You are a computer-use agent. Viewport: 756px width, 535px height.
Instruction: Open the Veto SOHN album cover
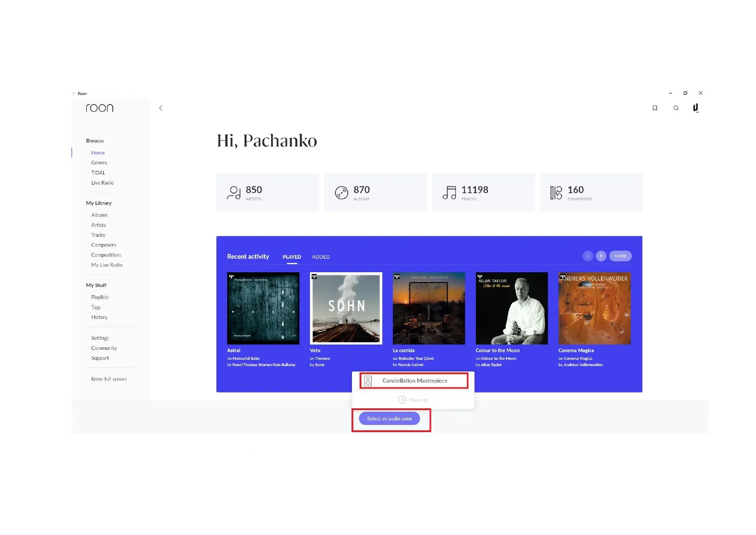point(346,309)
